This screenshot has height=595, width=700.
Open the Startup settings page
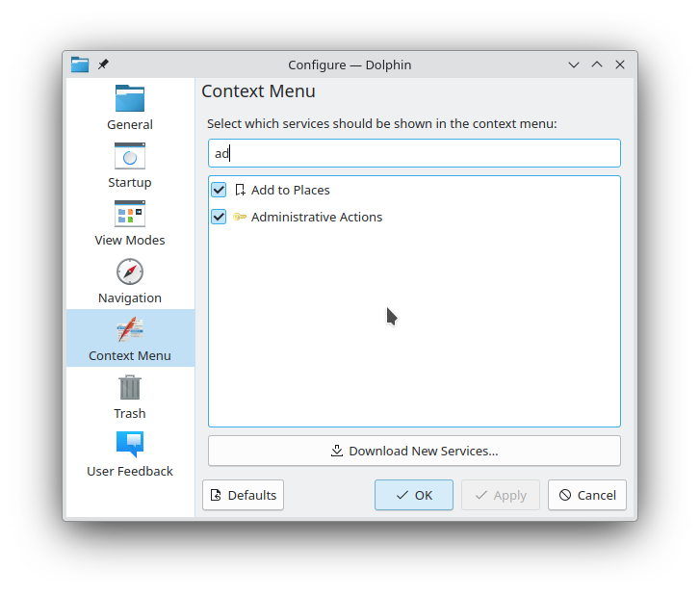tap(130, 165)
